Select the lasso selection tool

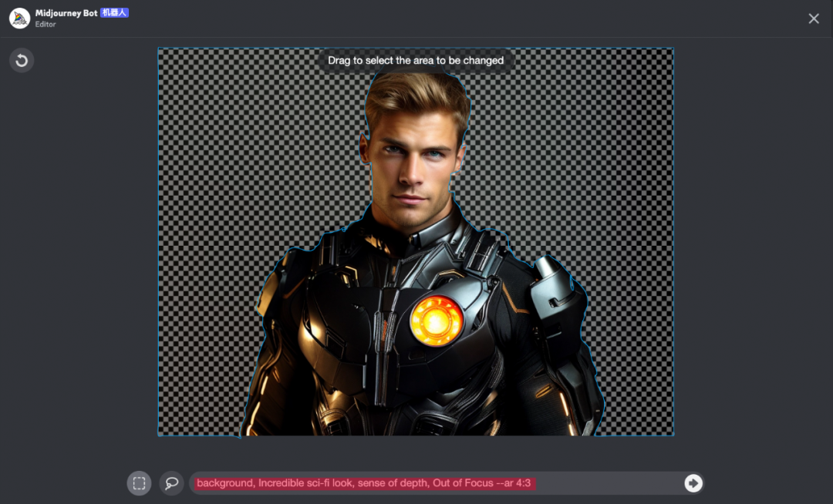tap(171, 483)
